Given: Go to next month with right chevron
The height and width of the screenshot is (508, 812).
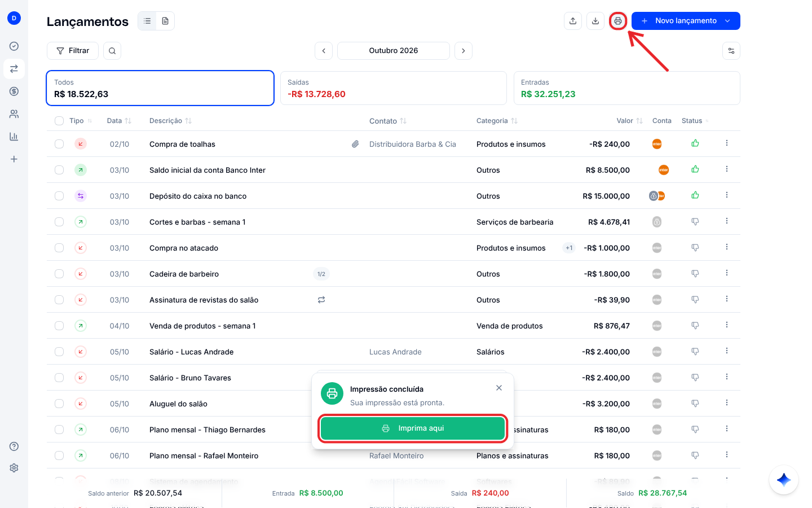Looking at the screenshot, I should pyautogui.click(x=464, y=51).
